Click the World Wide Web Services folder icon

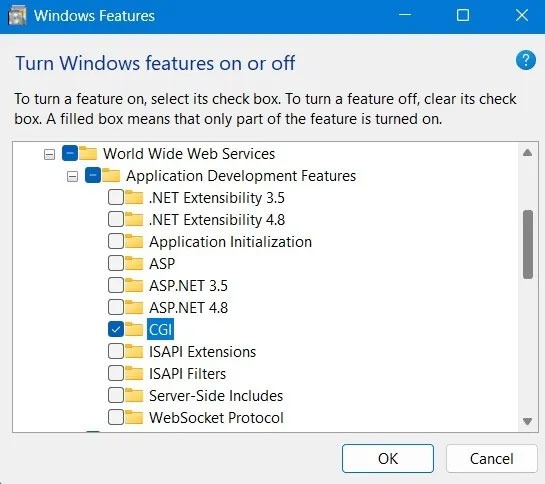click(x=88, y=153)
